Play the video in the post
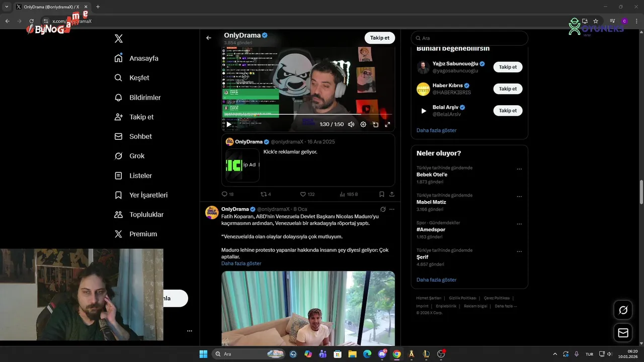The height and width of the screenshot is (362, 644). pos(229,124)
